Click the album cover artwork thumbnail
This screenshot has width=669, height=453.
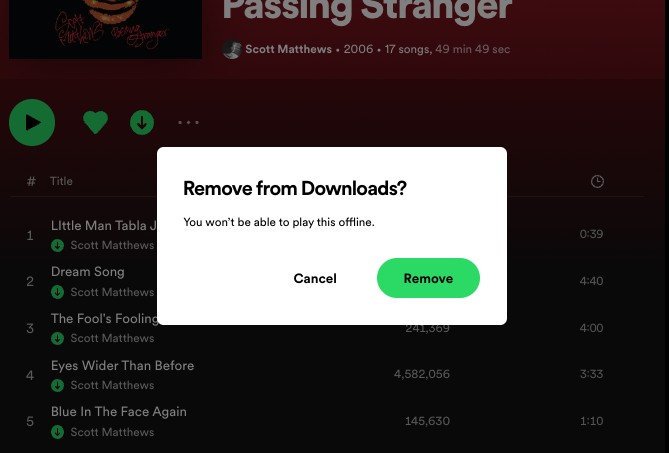[105, 29]
